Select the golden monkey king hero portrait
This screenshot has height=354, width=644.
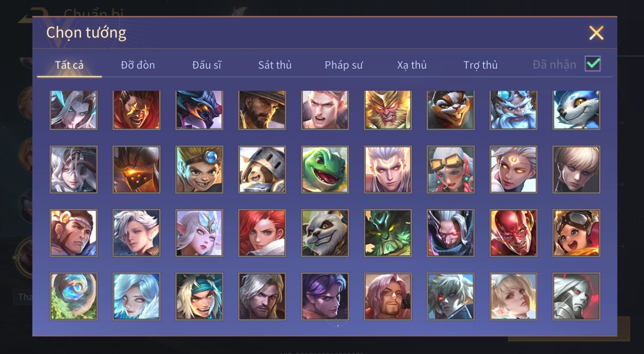pyautogui.click(x=388, y=110)
